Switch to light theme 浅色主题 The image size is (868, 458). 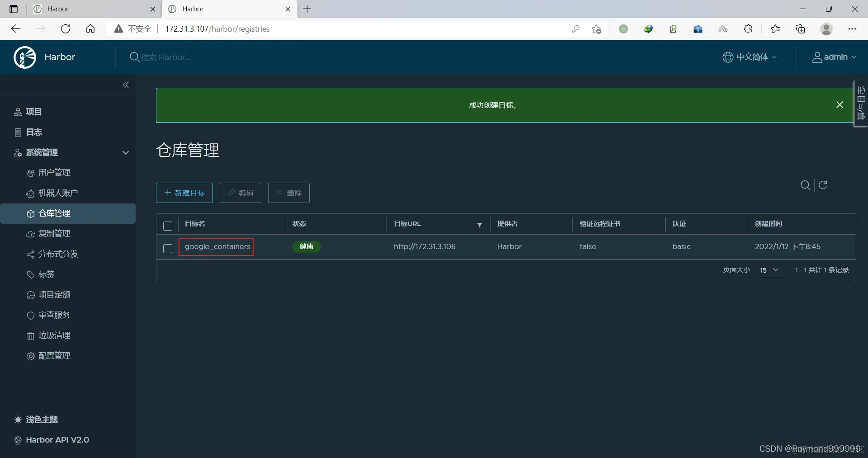click(36, 420)
